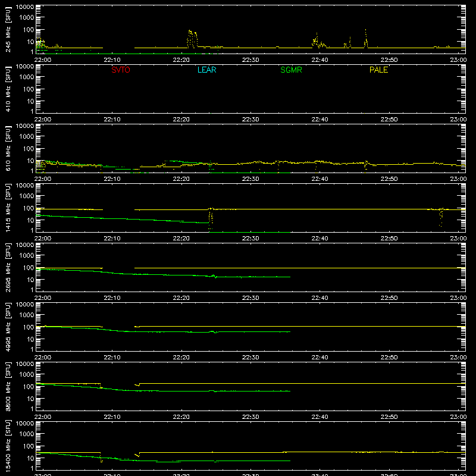The width and height of the screenshot is (476, 476).
Task: Click the 10000 y-axis value on 245 MHz panel
Action: click(x=25, y=7)
